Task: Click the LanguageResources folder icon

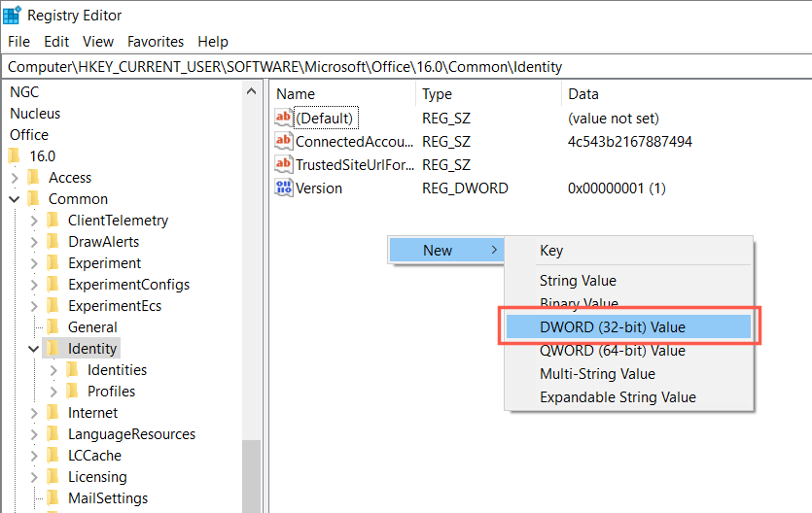Action: click(x=53, y=434)
